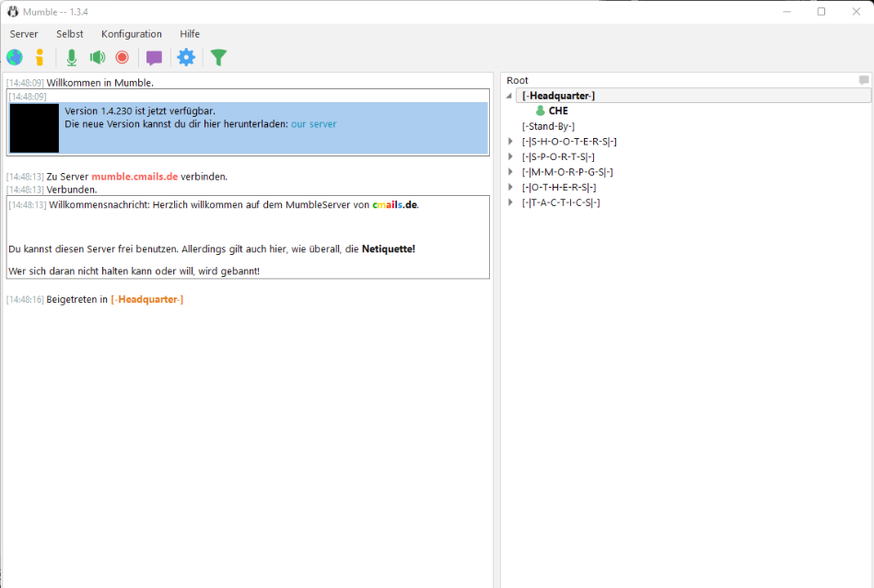
Task: Open the server connect globe icon
Action: click(x=15, y=57)
